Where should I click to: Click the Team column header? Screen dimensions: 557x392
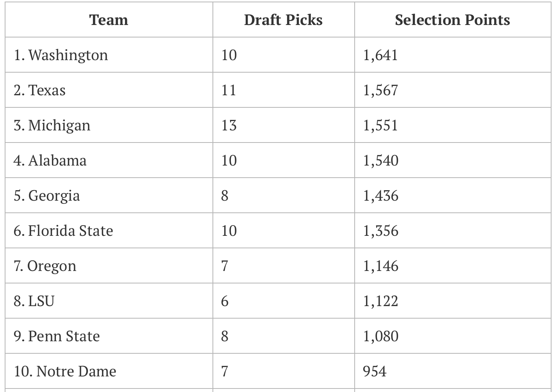109,20
